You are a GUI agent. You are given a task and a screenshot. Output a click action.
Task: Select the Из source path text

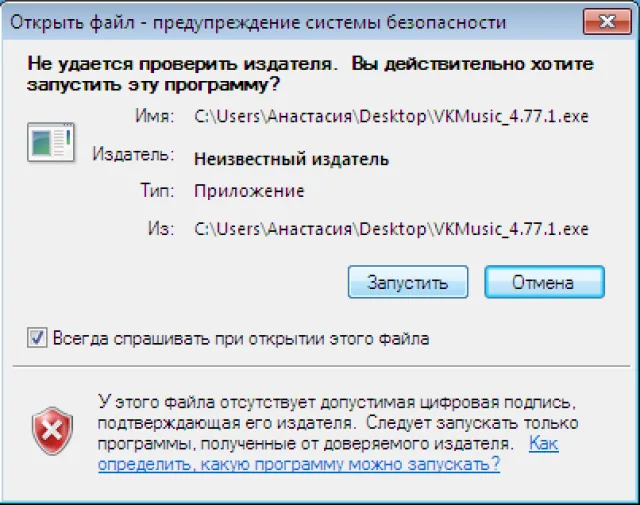[x=391, y=229]
